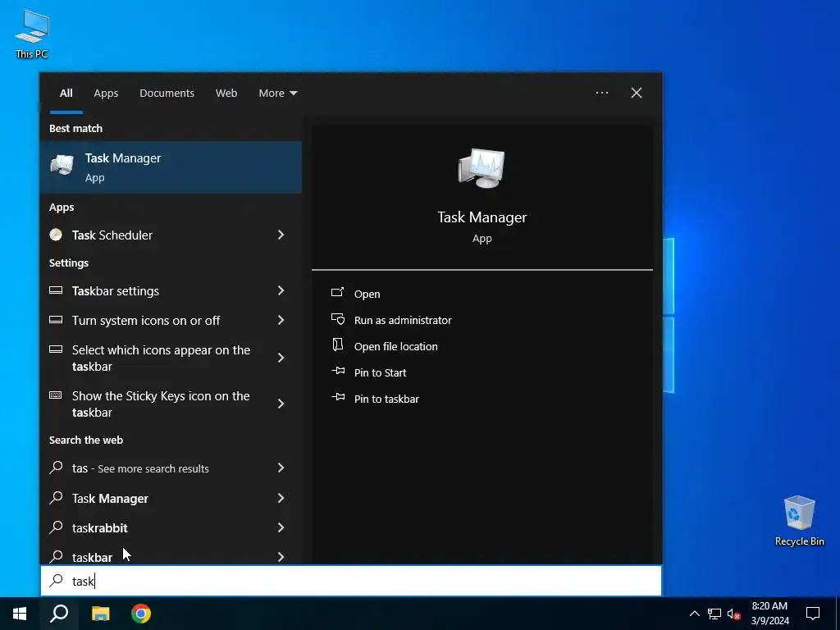Switch to the Documents tab
Viewport: 840px width, 630px height.
tap(167, 94)
